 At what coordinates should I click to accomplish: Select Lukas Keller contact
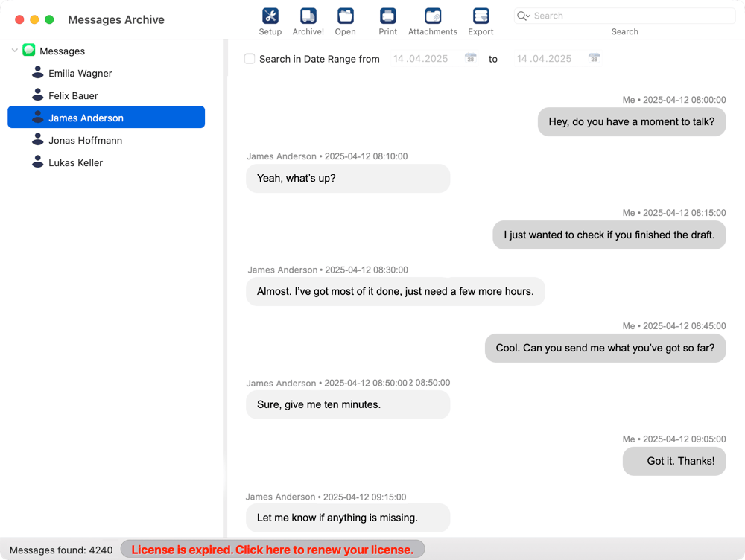pos(75,163)
